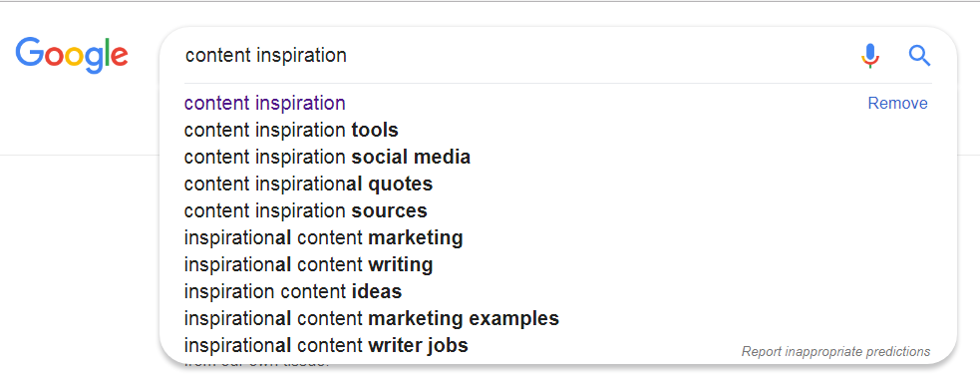Open 'Report inappropriate predictions' link
Image resolution: width=980 pixels, height=377 pixels.
tap(835, 351)
